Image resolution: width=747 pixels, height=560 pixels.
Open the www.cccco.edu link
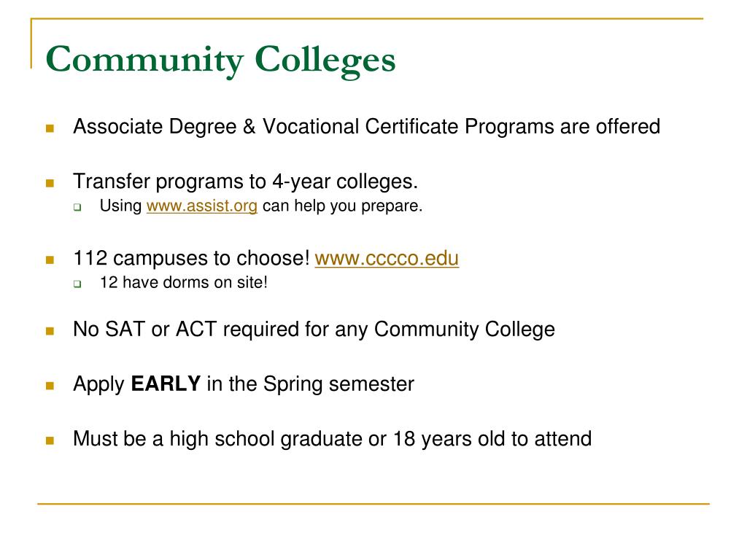pyautogui.click(x=387, y=259)
